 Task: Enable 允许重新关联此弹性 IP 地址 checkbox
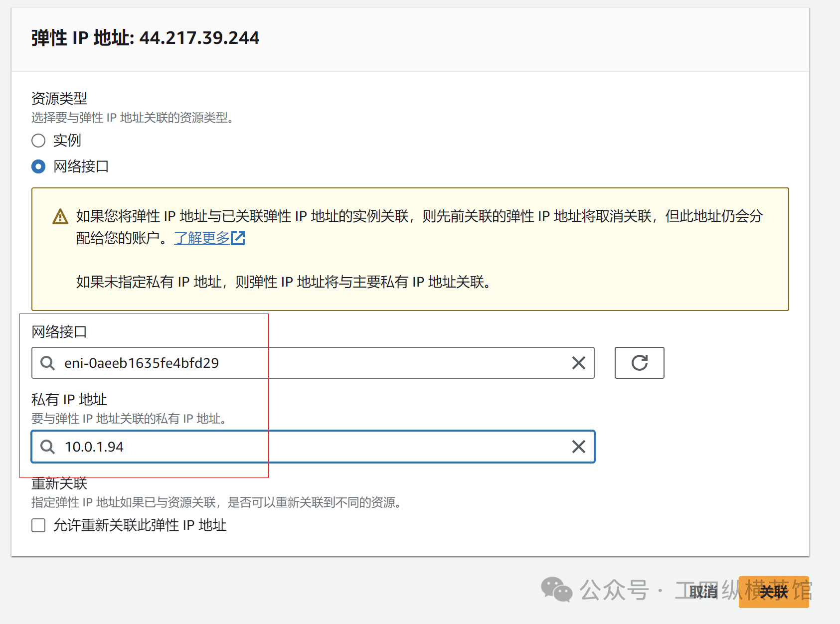point(38,525)
